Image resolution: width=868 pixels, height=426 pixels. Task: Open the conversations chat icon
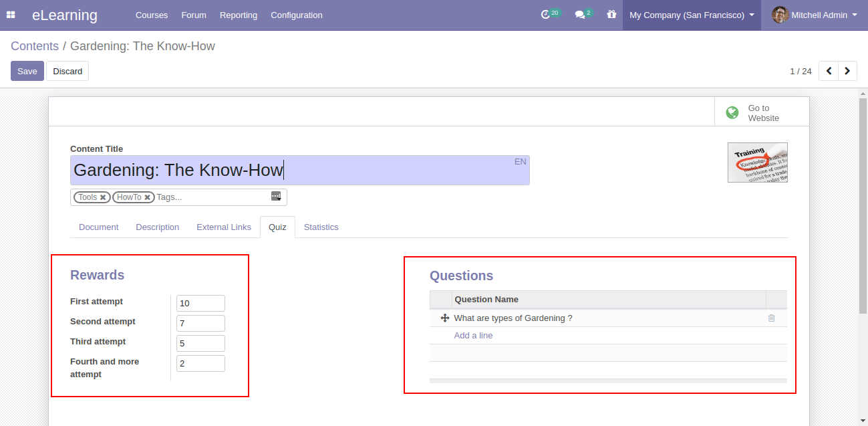click(x=580, y=15)
